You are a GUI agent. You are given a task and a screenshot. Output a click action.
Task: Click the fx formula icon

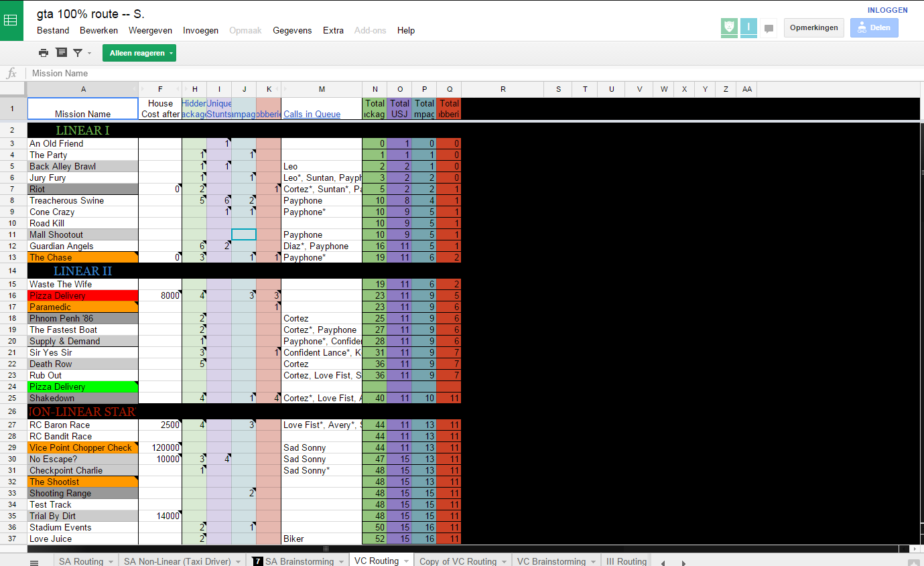point(11,73)
